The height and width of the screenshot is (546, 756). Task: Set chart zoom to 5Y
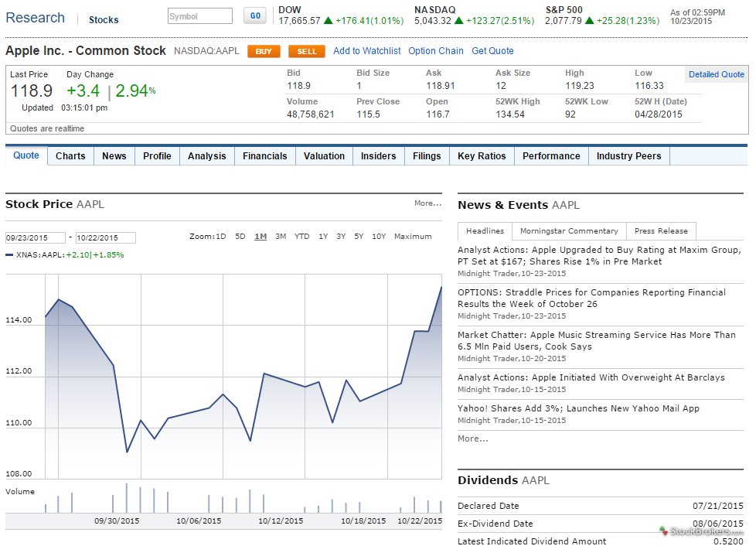359,237
